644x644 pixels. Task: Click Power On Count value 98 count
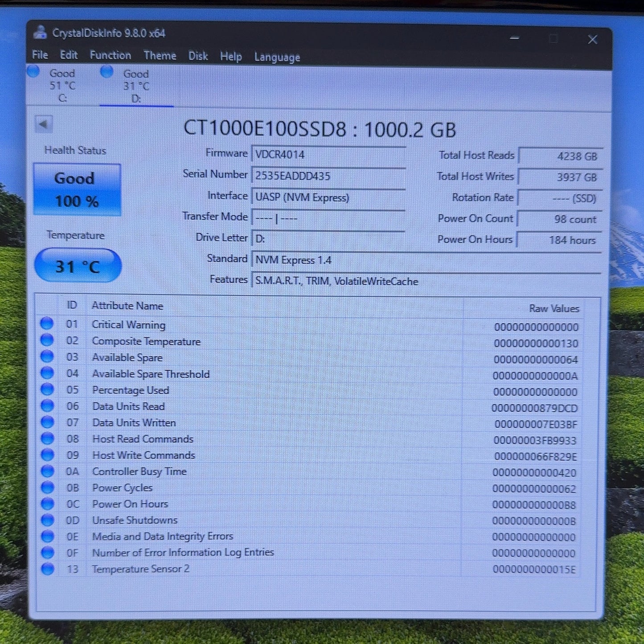pyautogui.click(x=560, y=219)
